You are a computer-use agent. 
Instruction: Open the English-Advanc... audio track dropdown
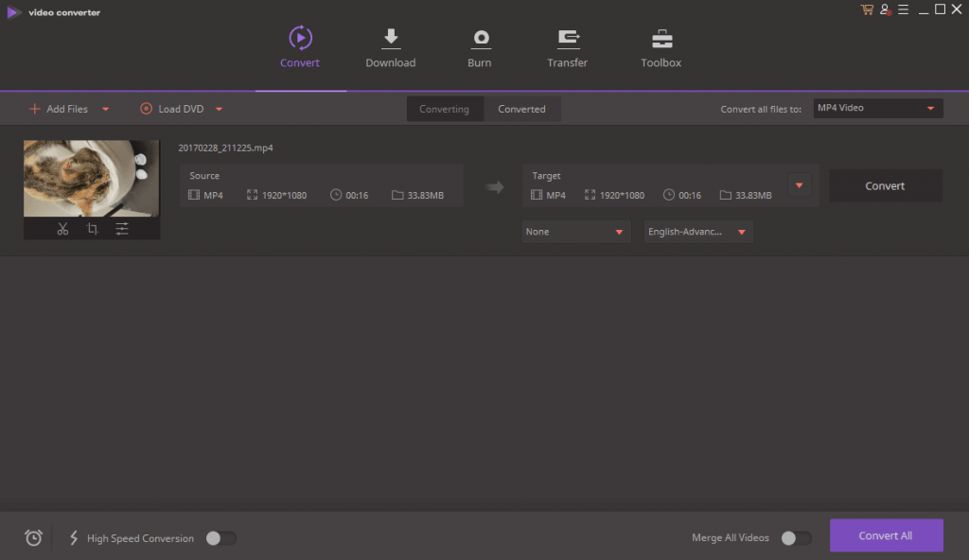pyautogui.click(x=697, y=232)
